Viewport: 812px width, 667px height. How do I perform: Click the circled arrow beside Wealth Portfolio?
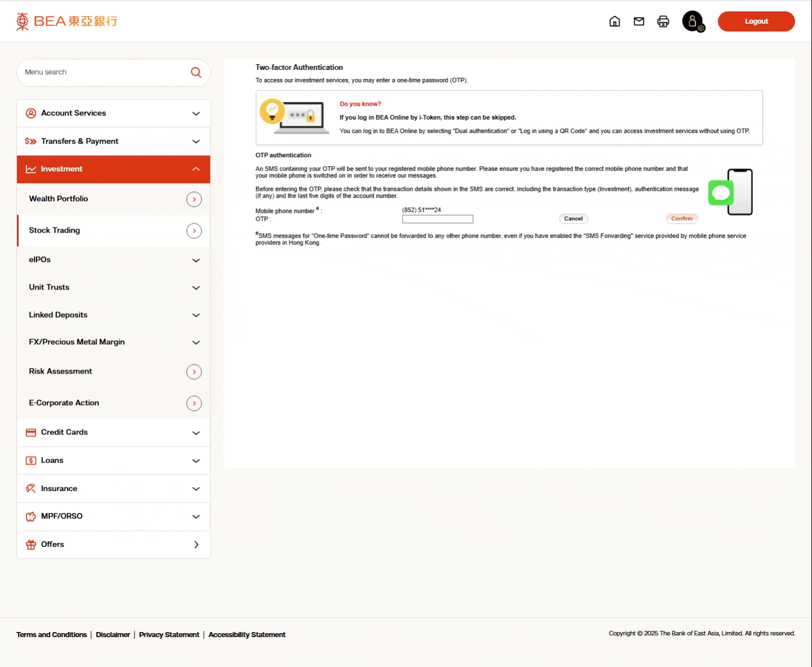click(194, 199)
